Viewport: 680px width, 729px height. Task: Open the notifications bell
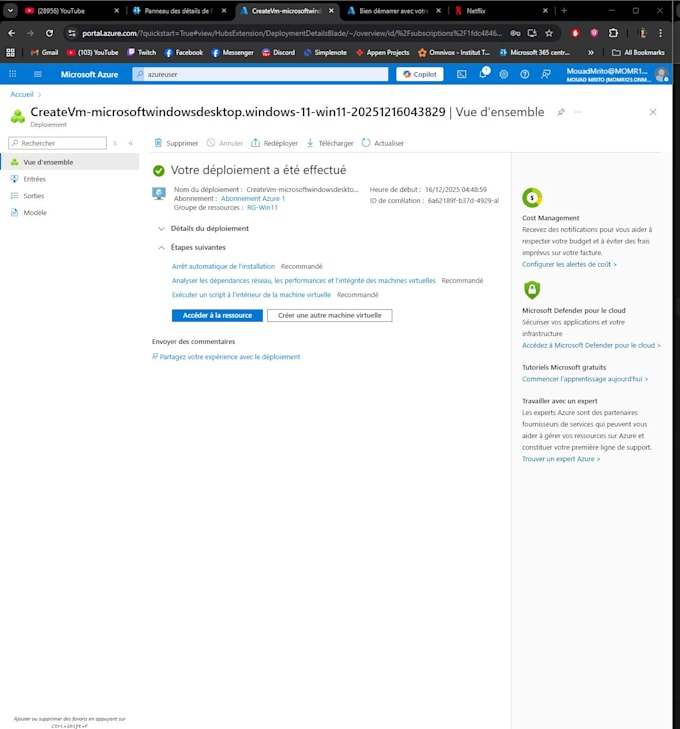tap(483, 73)
